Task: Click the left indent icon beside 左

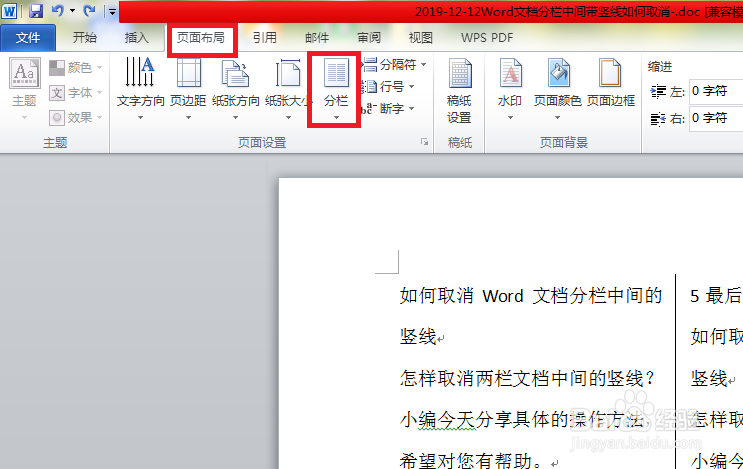Action: (x=658, y=91)
